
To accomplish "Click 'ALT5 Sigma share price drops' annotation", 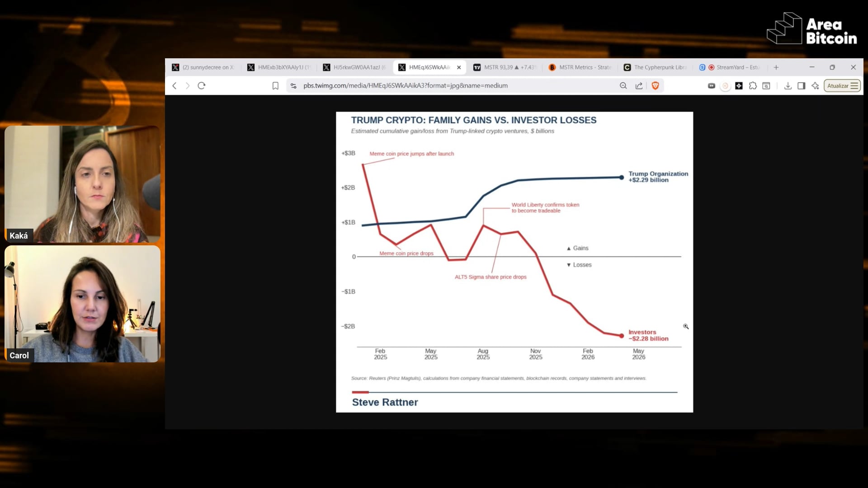I will [491, 277].
